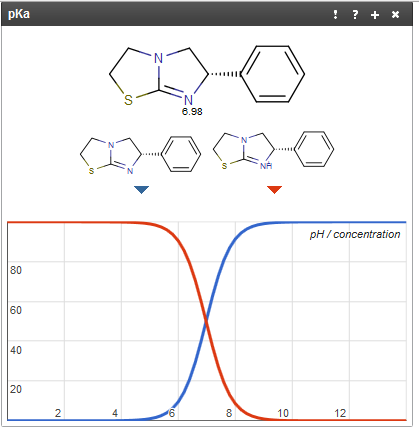Click the x-axis label 10
This screenshot has height=432, width=419.
pos(283,413)
